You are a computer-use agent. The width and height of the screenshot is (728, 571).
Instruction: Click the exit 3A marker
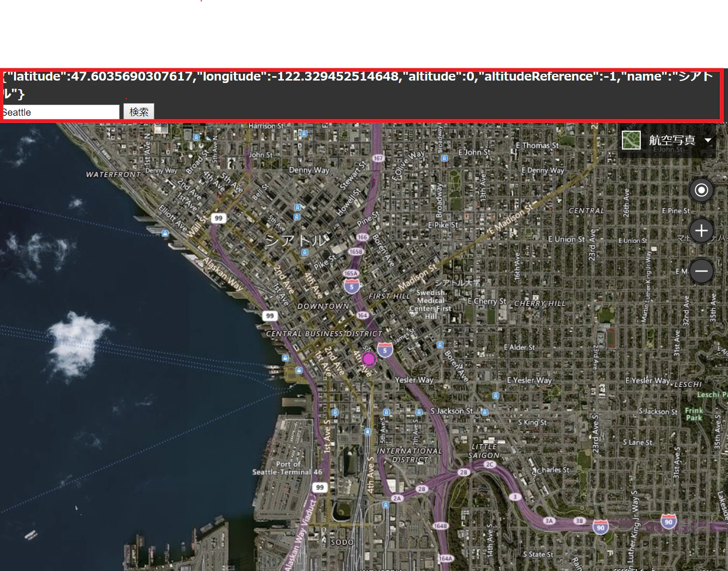tap(549, 521)
